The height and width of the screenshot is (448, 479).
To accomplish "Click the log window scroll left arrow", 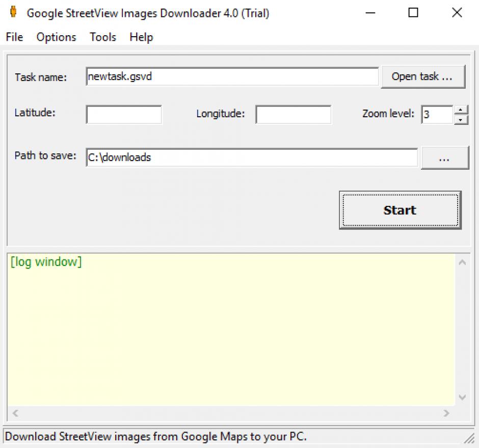I will tap(15, 413).
